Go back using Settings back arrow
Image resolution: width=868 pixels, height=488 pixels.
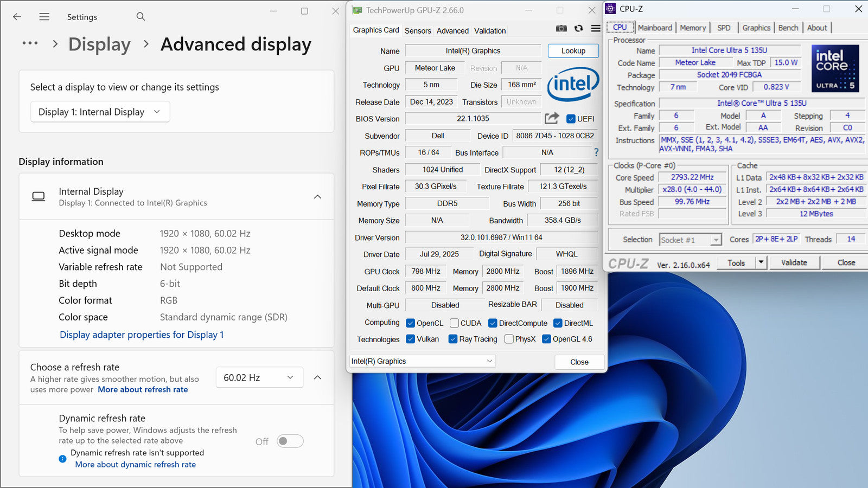(17, 17)
